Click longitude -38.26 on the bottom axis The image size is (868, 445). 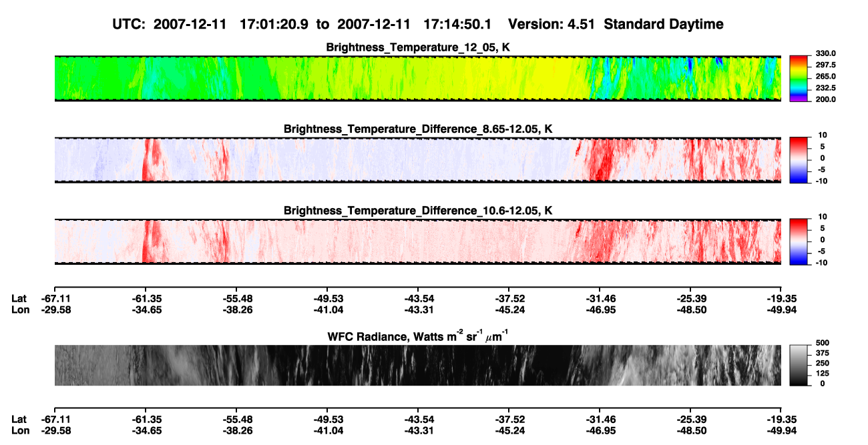(236, 430)
